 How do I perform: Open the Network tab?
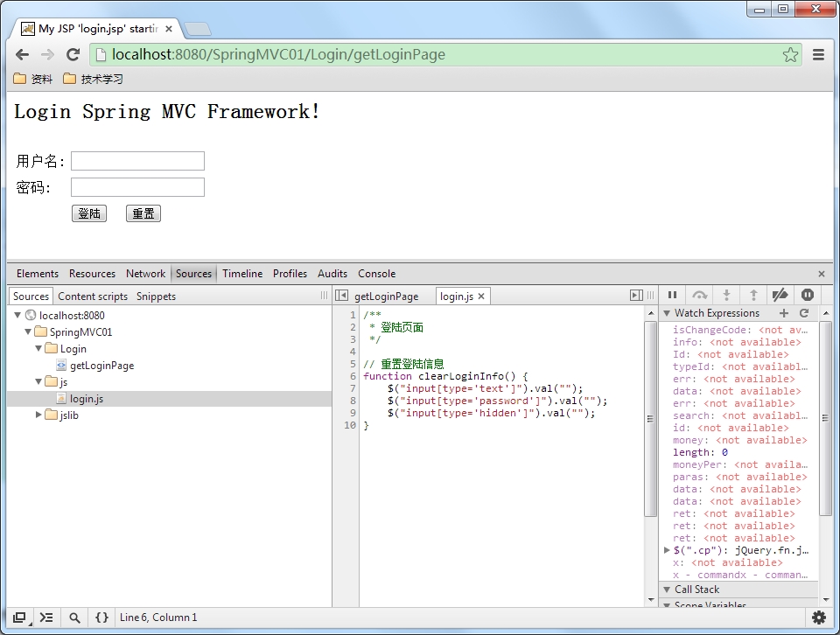coord(146,274)
